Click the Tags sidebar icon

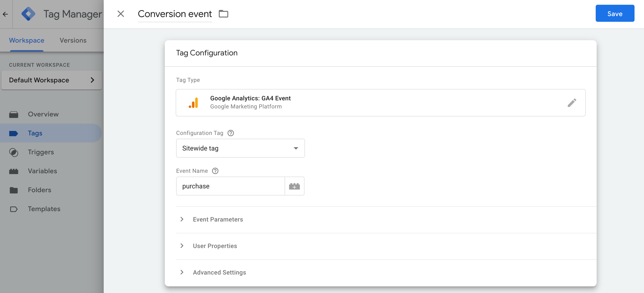[14, 133]
